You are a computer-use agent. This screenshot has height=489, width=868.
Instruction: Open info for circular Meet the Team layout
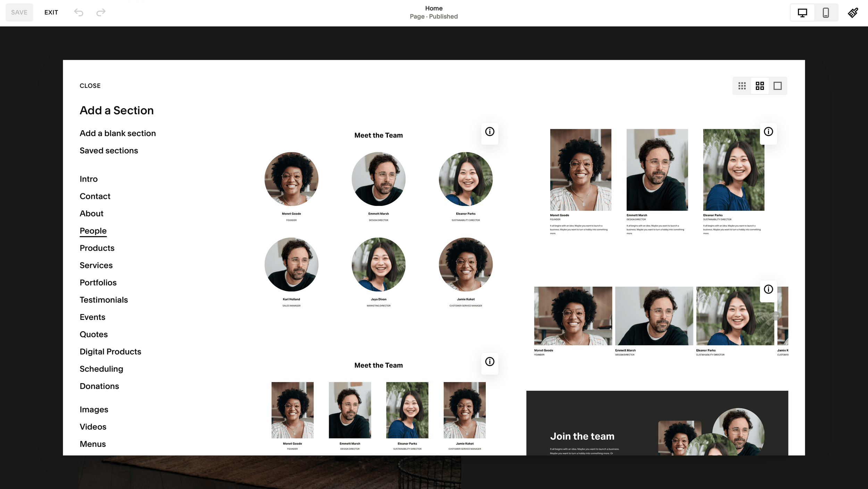pyautogui.click(x=490, y=132)
